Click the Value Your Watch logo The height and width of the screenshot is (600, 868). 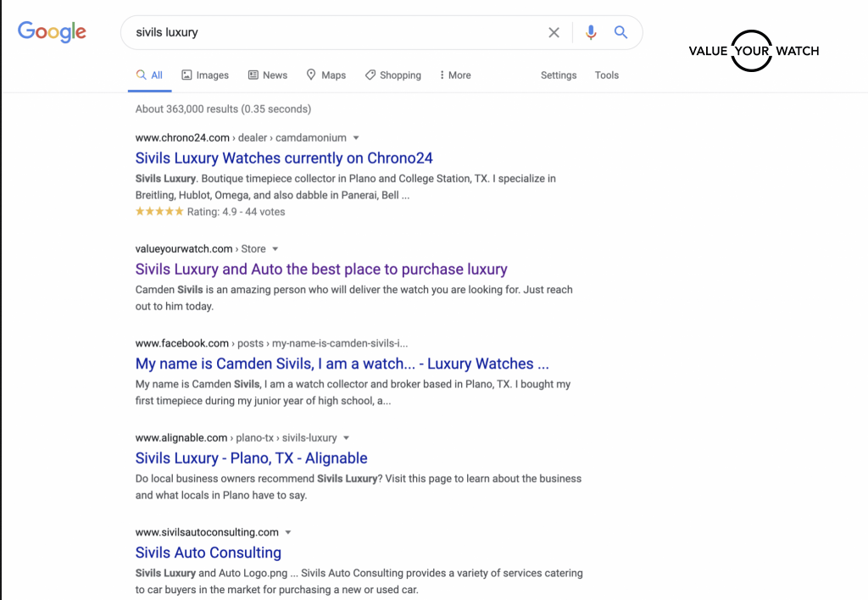754,51
